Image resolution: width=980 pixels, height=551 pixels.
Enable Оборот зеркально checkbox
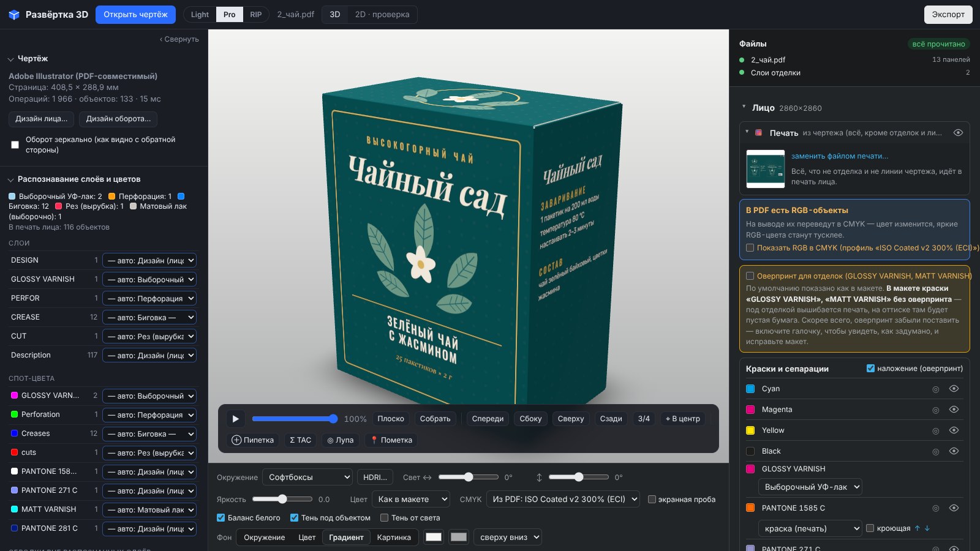click(x=15, y=144)
